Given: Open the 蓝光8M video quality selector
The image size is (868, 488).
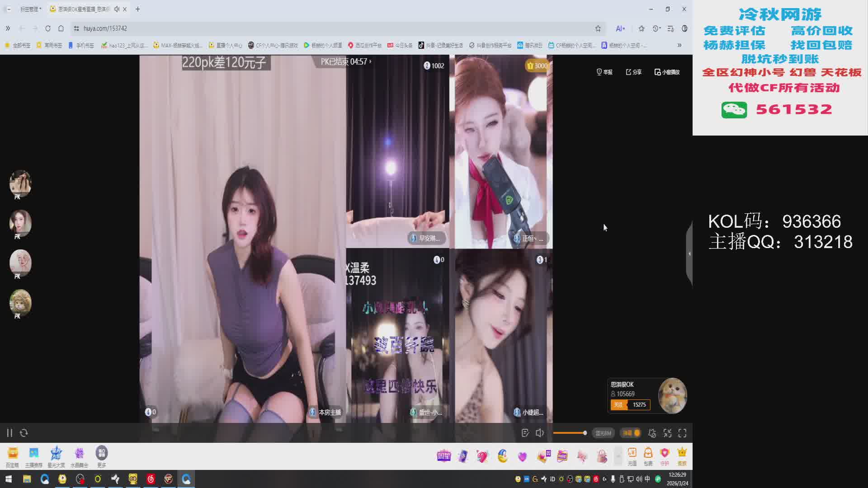Looking at the screenshot, I should click(603, 433).
